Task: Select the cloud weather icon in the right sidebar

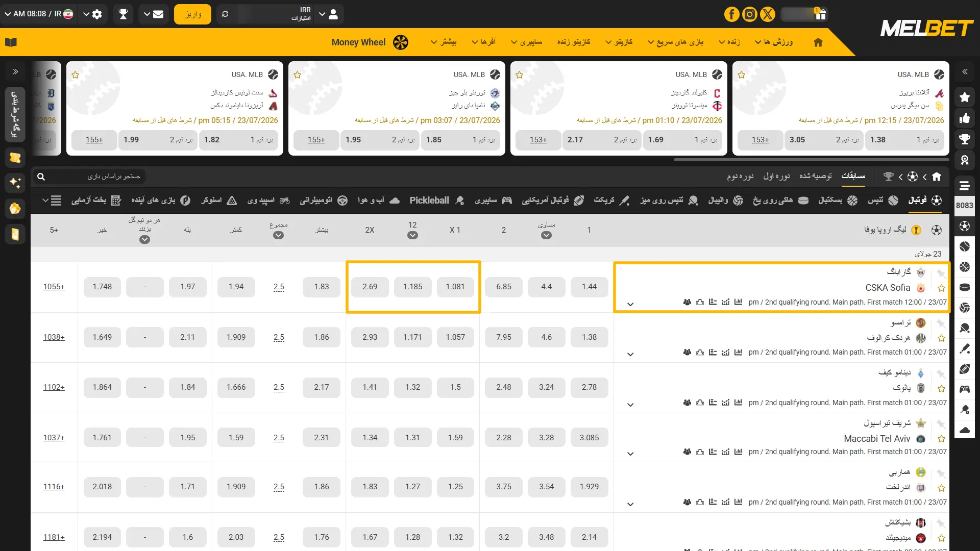Action: [965, 430]
